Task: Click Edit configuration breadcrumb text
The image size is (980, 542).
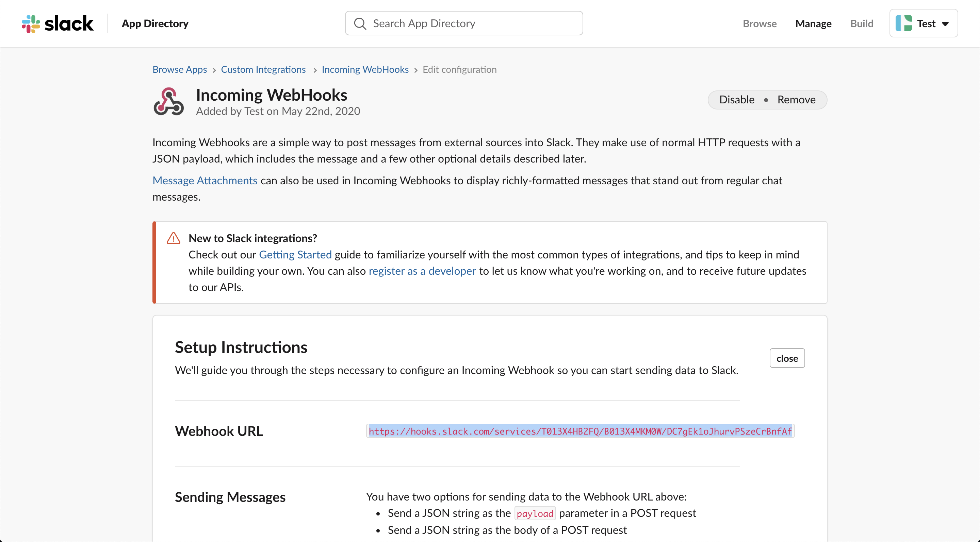Action: (x=460, y=69)
